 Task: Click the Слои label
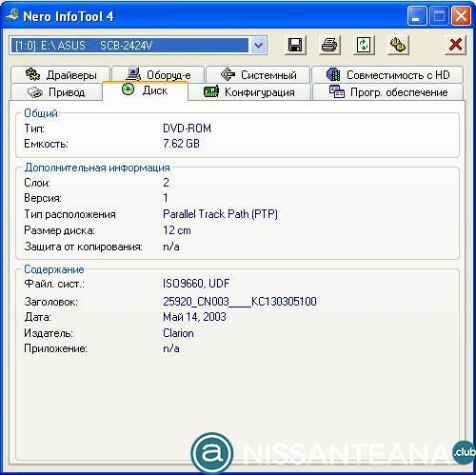(x=37, y=183)
